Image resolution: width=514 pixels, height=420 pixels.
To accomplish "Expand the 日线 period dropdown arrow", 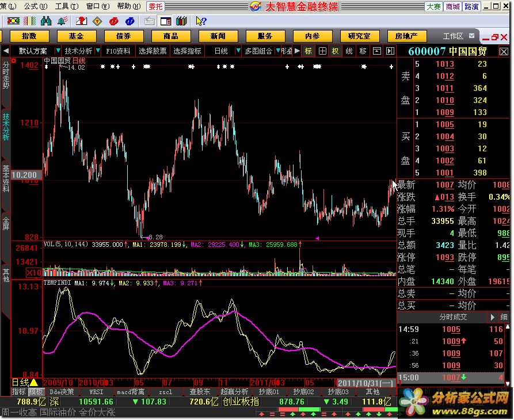I will tap(238, 51).
